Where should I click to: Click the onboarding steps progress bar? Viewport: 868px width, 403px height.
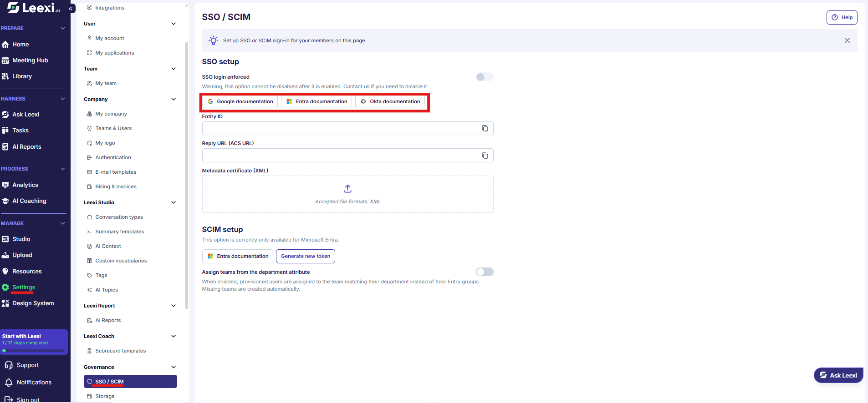point(34,351)
